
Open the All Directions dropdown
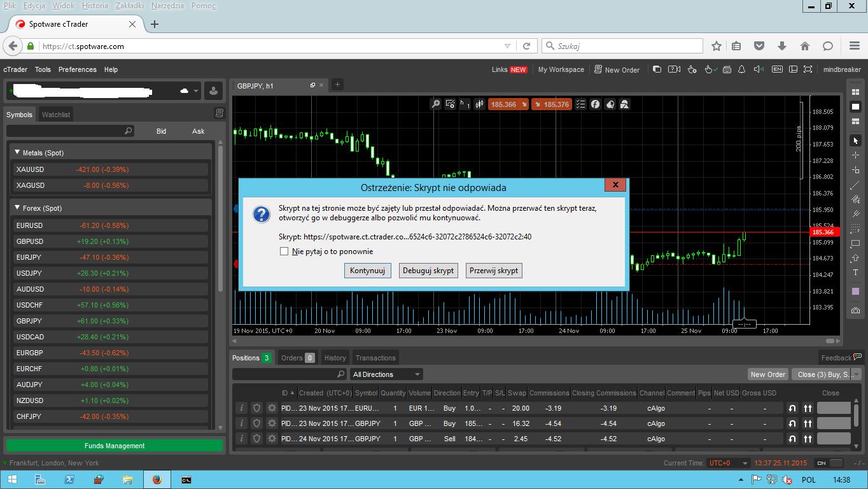point(386,374)
